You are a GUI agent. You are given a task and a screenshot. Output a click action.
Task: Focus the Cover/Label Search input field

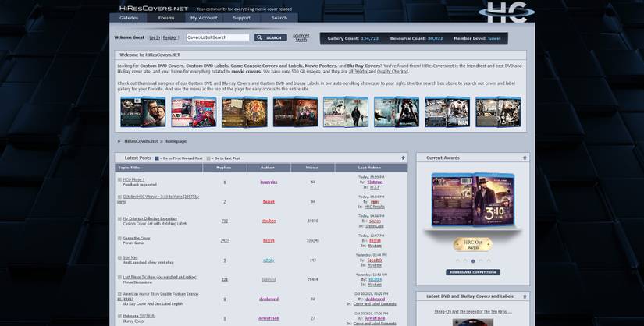(218, 37)
